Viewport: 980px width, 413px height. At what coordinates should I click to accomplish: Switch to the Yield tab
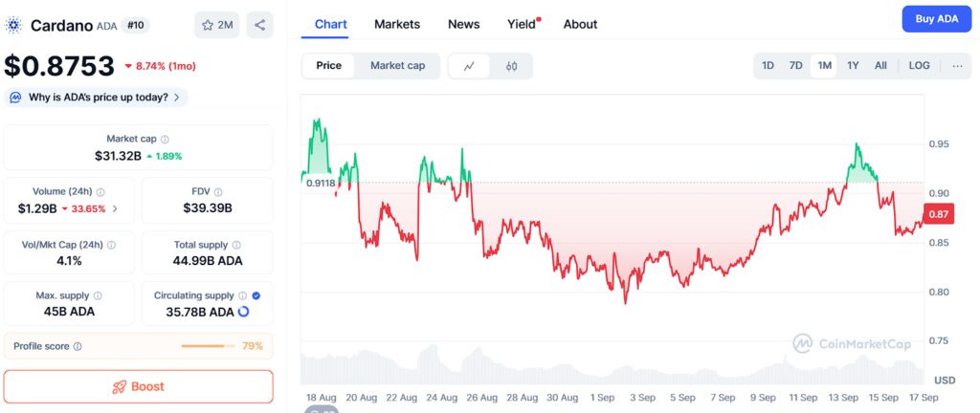522,24
